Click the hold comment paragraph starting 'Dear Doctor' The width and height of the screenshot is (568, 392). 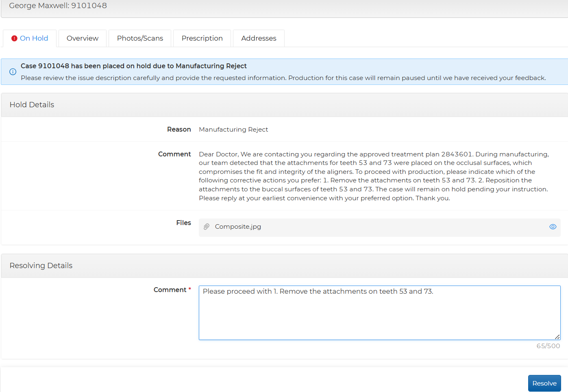coord(374,176)
